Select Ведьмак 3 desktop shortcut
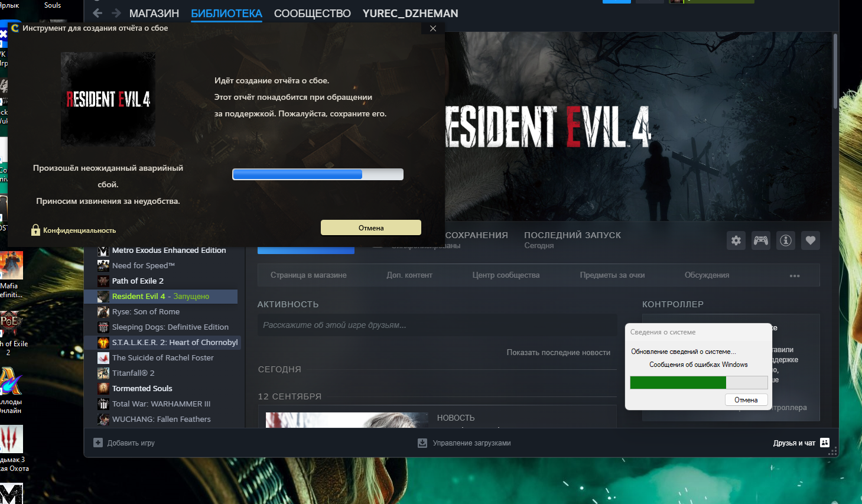 13,449
